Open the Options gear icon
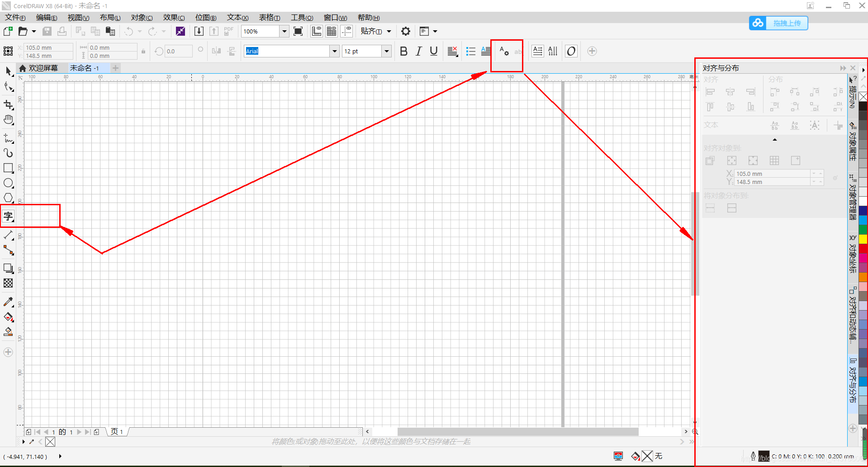 406,31
